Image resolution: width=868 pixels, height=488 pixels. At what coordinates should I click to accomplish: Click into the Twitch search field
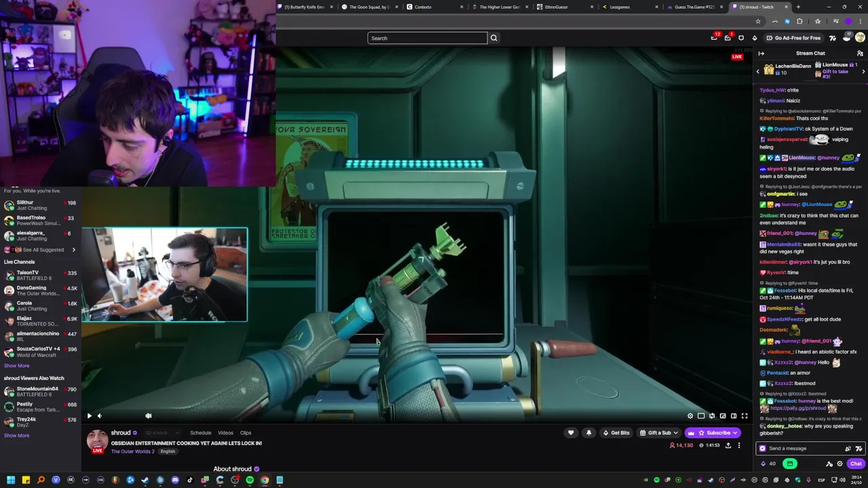click(427, 38)
